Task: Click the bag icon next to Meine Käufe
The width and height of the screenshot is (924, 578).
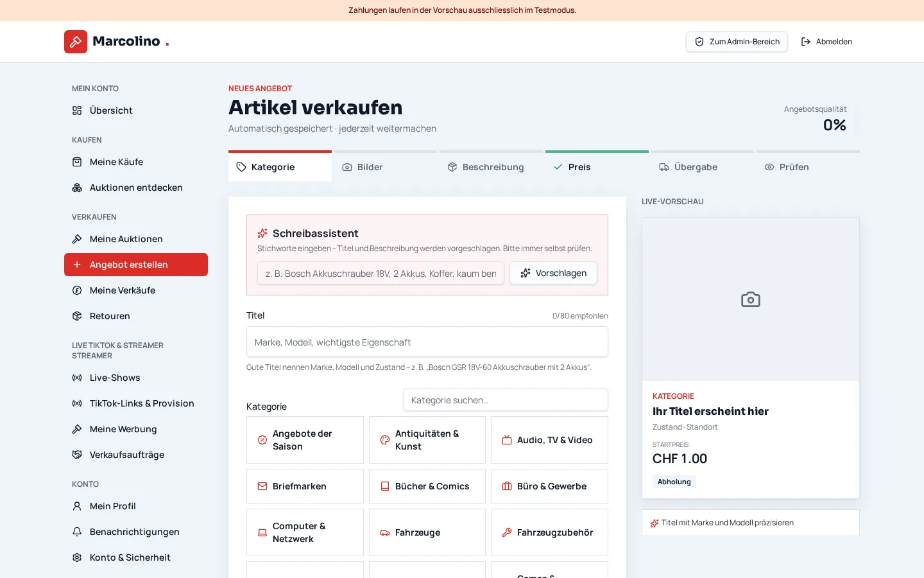Action: coord(77,162)
